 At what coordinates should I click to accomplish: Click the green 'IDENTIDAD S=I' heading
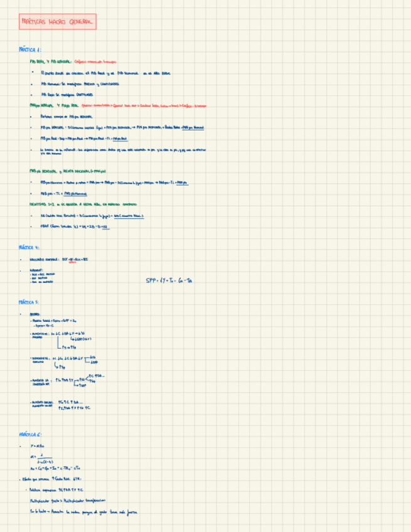[83, 205]
